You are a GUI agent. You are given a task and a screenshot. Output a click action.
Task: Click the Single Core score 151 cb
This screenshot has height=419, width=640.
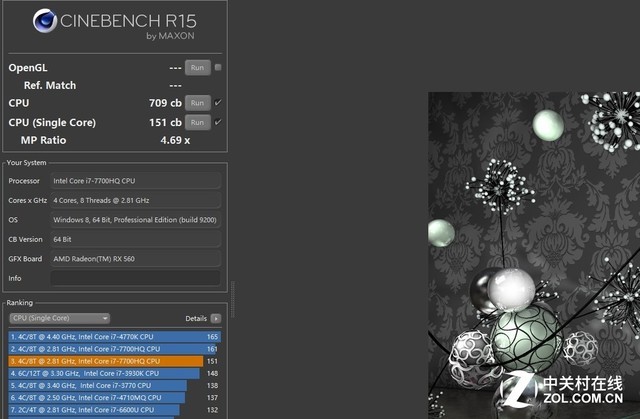tap(165, 122)
